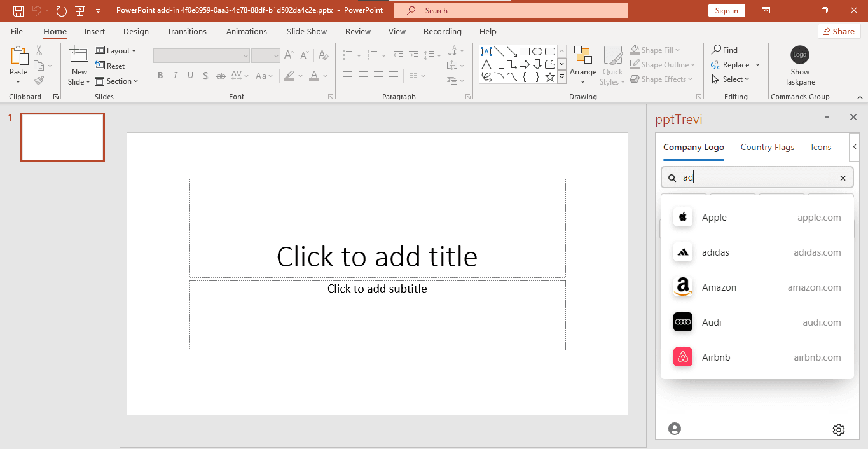The width and height of the screenshot is (868, 449).
Task: Click the Text Box shape in Drawing gallery
Action: tap(486, 51)
